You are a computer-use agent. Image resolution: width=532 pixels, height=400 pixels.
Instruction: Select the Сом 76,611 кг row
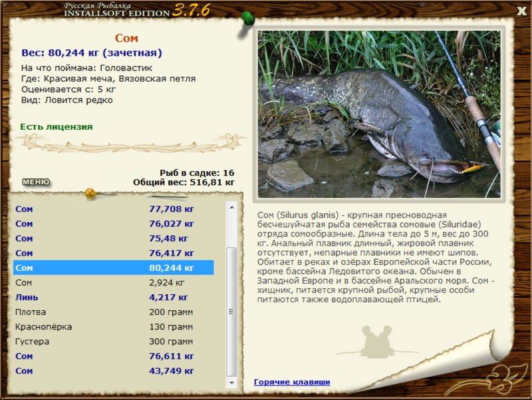(x=114, y=356)
